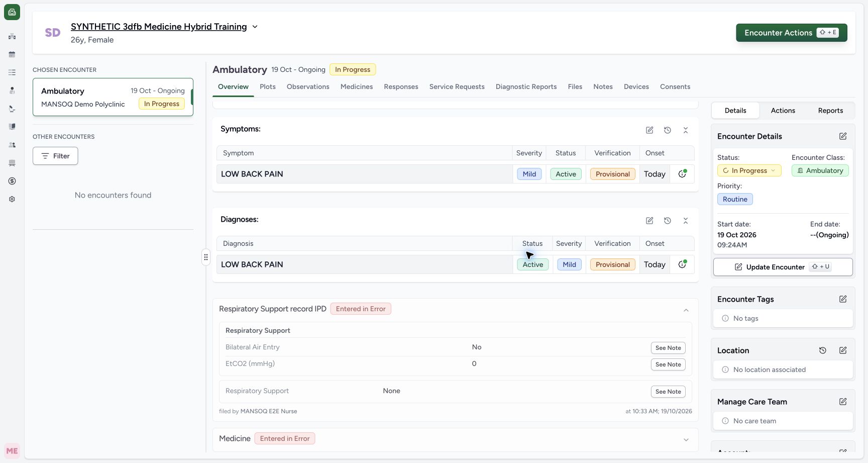Switch to the Actions panel tab
Image resolution: width=868 pixels, height=463 pixels.
[783, 111]
